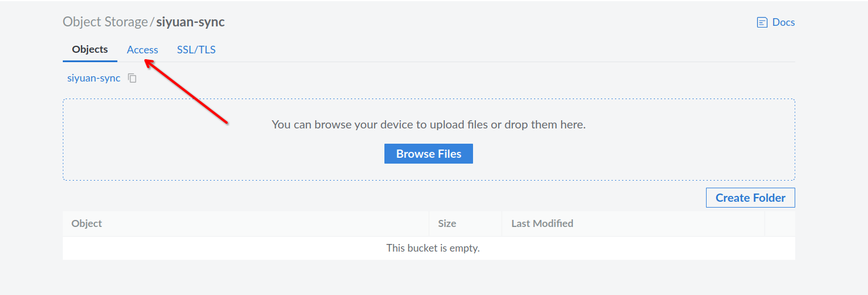Open the SSL/TLS tab
The width and height of the screenshot is (868, 295).
coord(196,50)
